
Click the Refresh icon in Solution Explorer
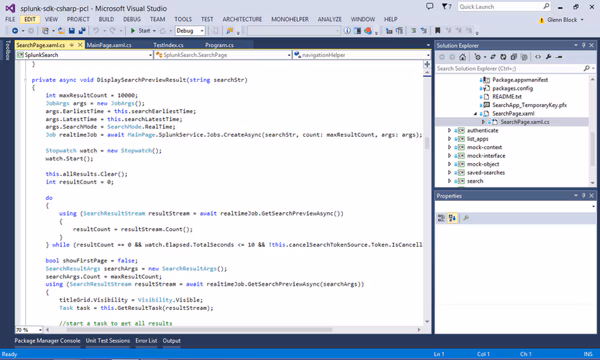(x=503, y=57)
